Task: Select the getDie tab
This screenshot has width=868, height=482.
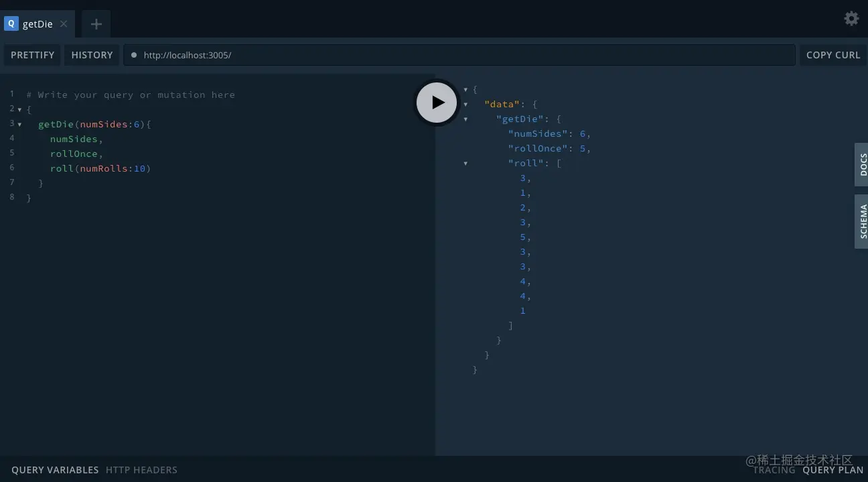Action: tap(38, 24)
